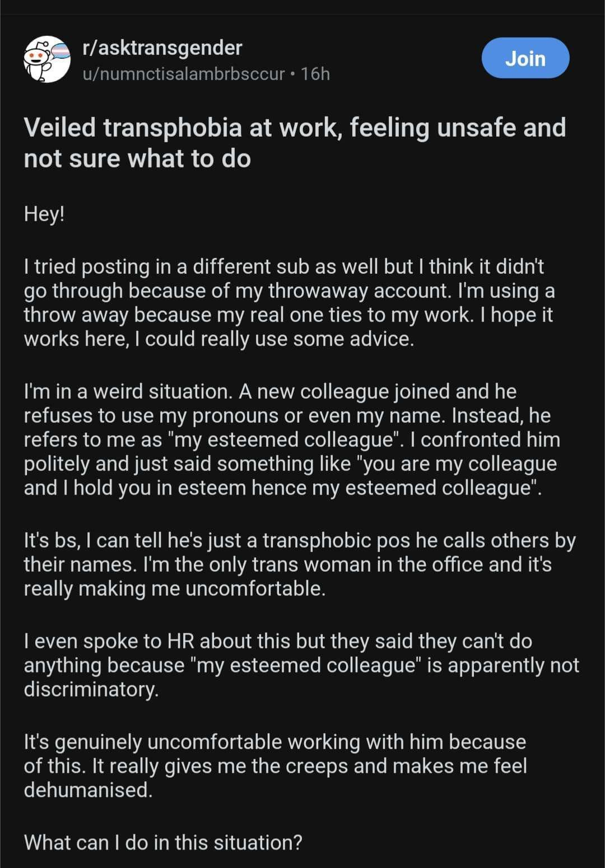This screenshot has width=605, height=868.
Task: Open the r/asktransgender subreddit name link
Action: click(x=162, y=48)
